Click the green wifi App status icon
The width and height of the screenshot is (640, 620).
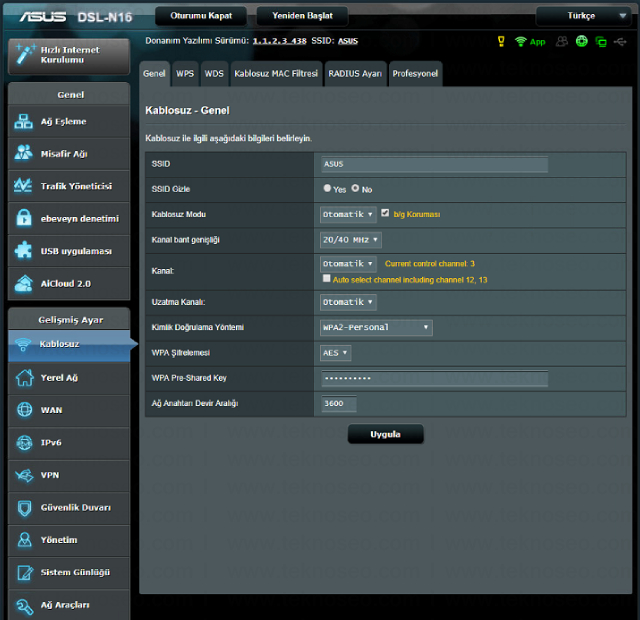click(530, 42)
